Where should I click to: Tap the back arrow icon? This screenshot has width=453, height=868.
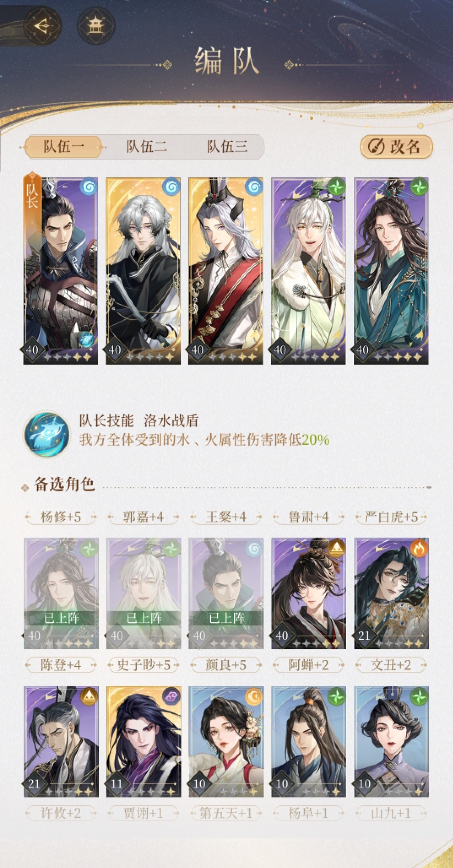pos(42,26)
